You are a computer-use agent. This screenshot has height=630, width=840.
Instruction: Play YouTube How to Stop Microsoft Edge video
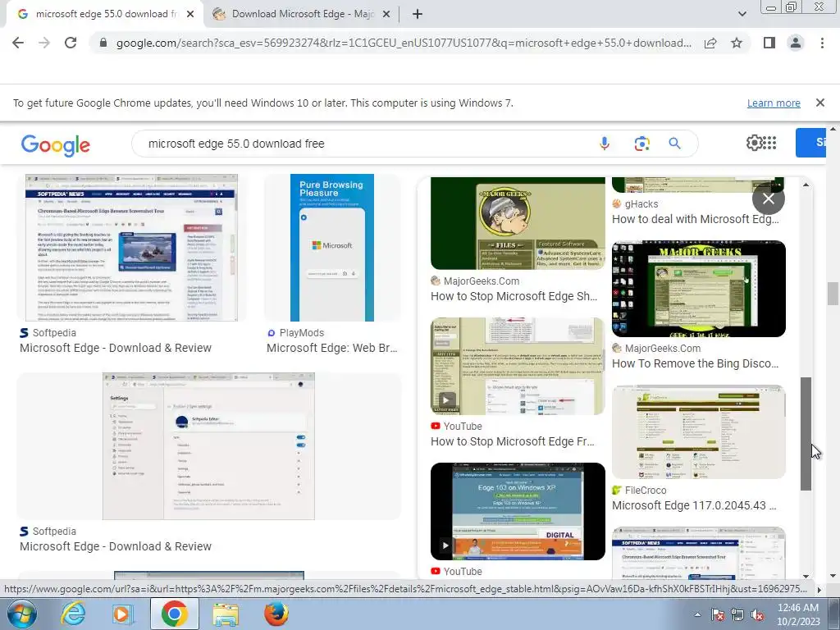518,366
